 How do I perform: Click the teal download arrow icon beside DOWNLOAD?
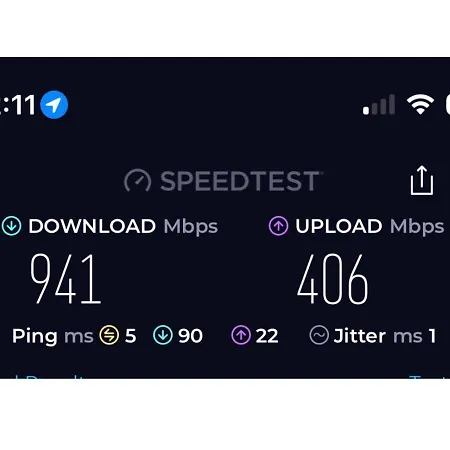12,226
